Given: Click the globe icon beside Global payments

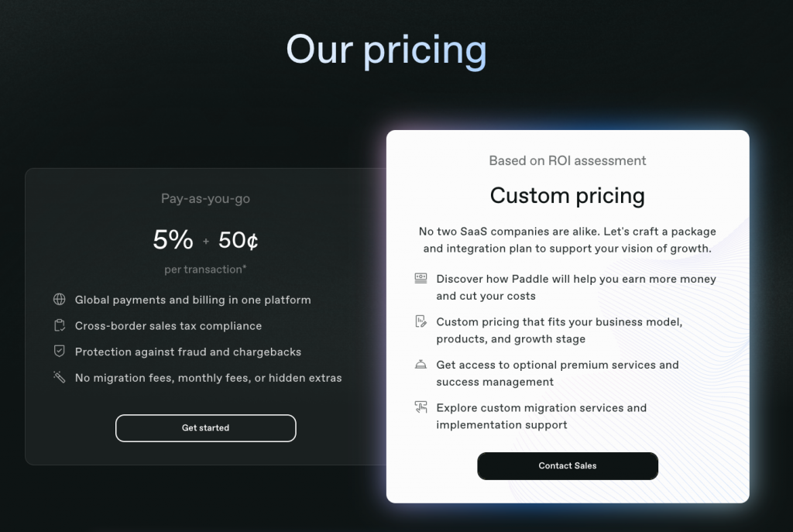Looking at the screenshot, I should 59,300.
